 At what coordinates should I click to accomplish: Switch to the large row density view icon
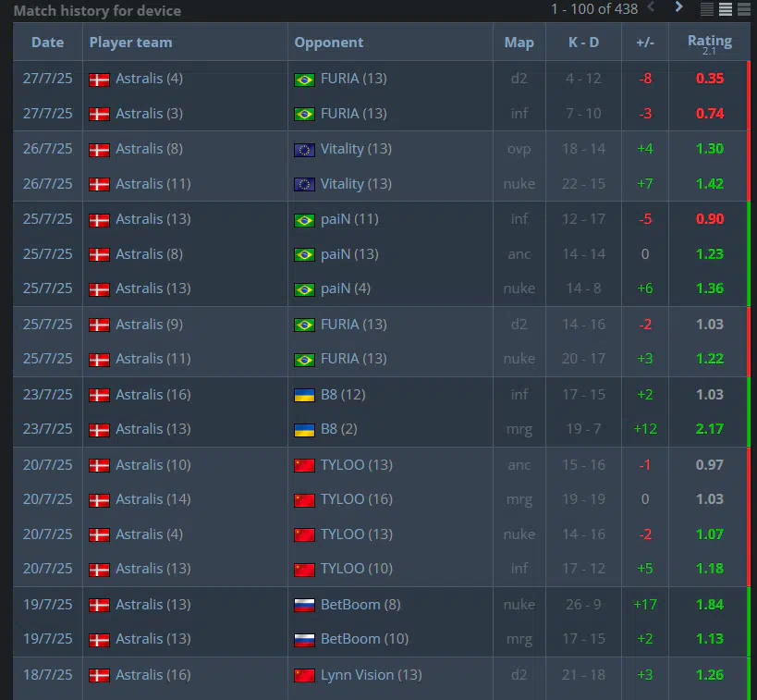744,8
